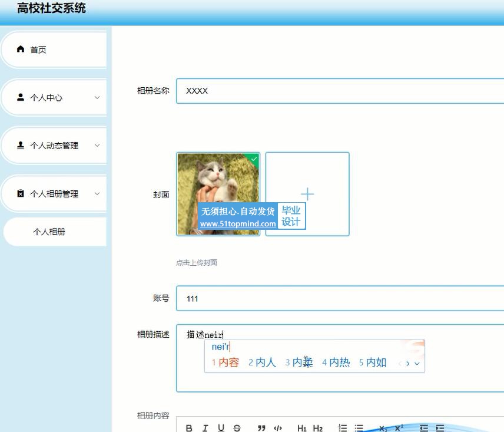
Task: Click the 相册名称 input containing XXXX
Action: [x=340, y=91]
